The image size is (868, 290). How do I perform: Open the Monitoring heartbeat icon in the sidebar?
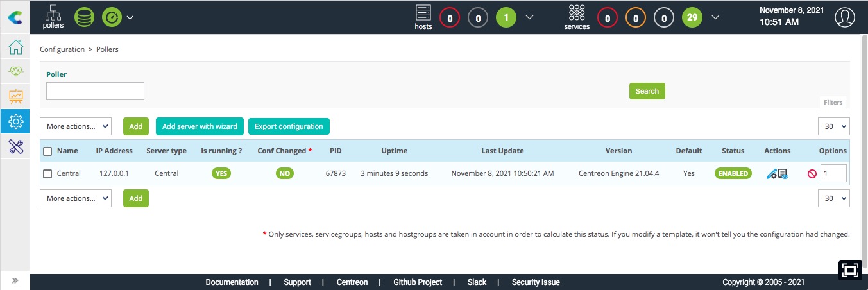pyautogui.click(x=15, y=72)
